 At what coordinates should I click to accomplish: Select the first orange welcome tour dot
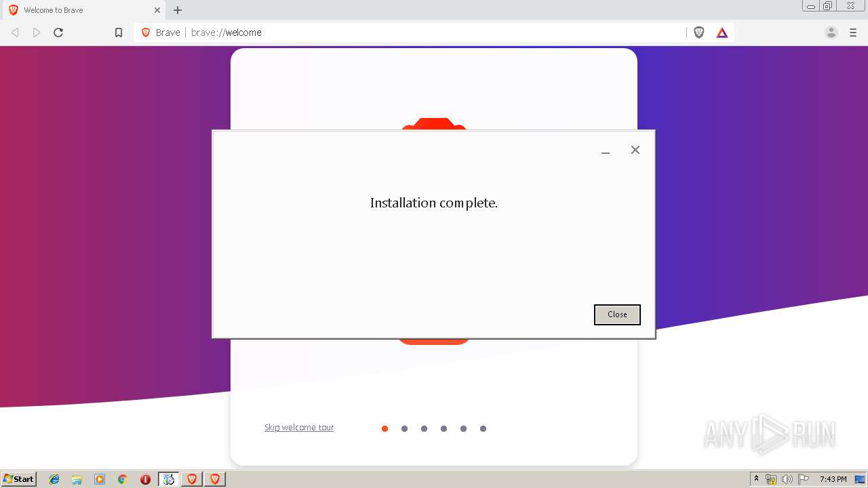pyautogui.click(x=384, y=428)
